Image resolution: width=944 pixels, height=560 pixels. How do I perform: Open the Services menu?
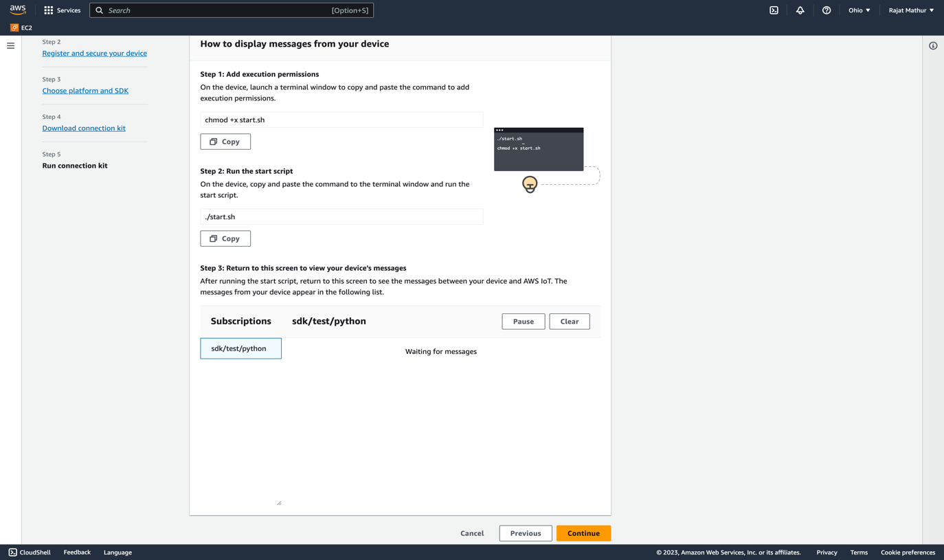68,10
